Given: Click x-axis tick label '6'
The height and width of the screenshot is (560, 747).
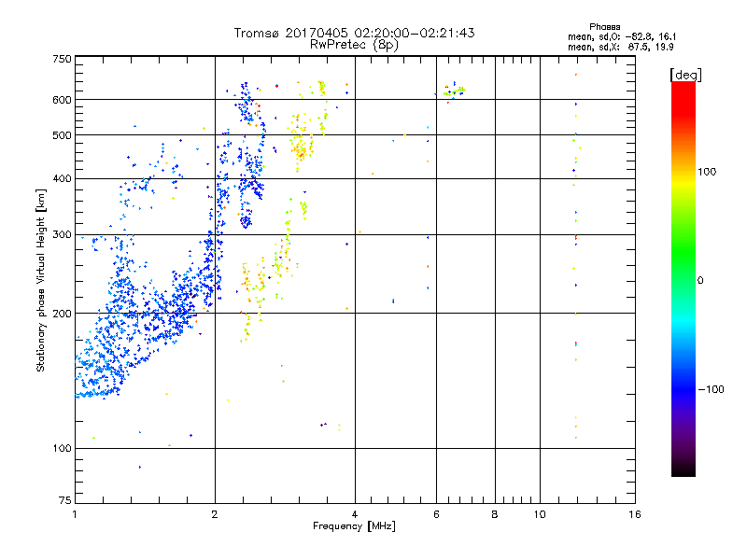Looking at the screenshot, I should click(x=436, y=514).
